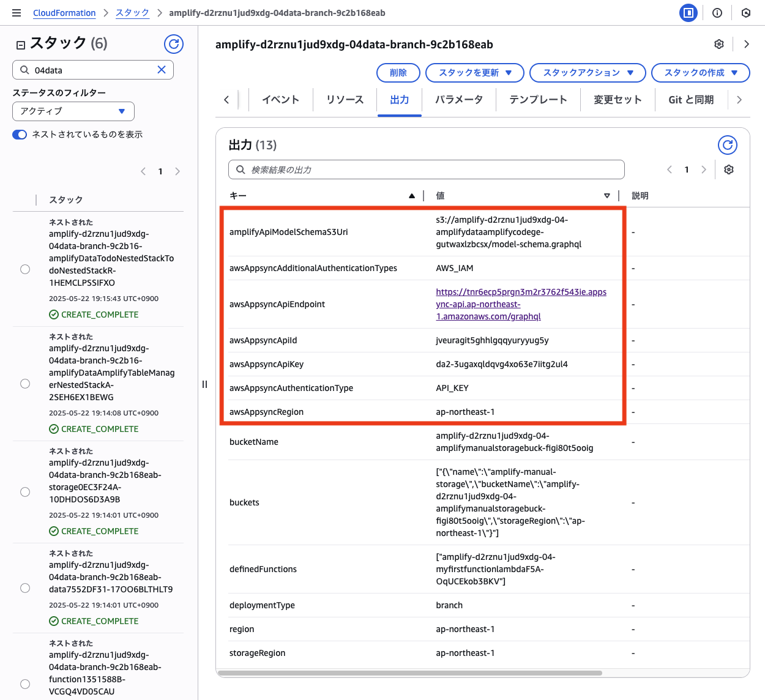Click the AWS_IAM value cell
Viewport: 765px width, 700px height.
[455, 268]
